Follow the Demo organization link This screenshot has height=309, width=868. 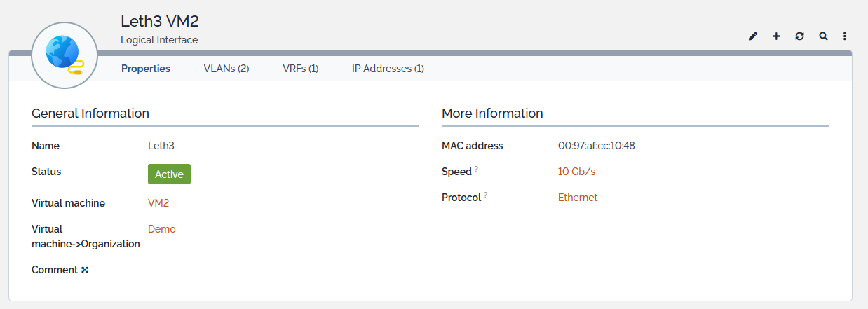[162, 229]
